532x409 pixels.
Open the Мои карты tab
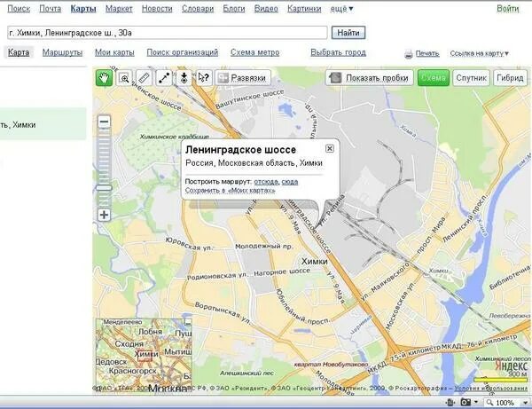[x=114, y=52]
